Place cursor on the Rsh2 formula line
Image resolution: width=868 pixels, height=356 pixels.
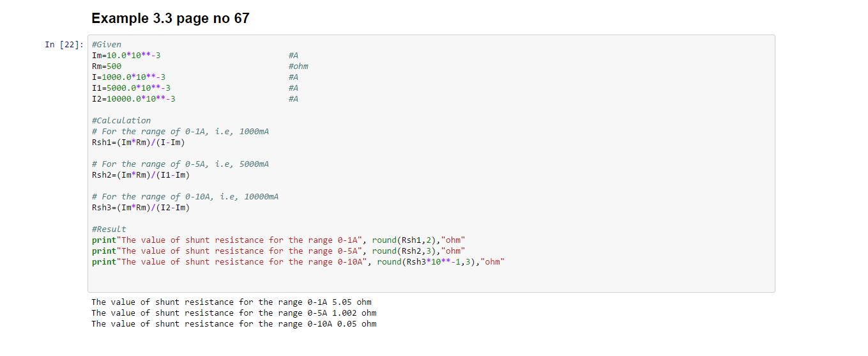(141, 175)
